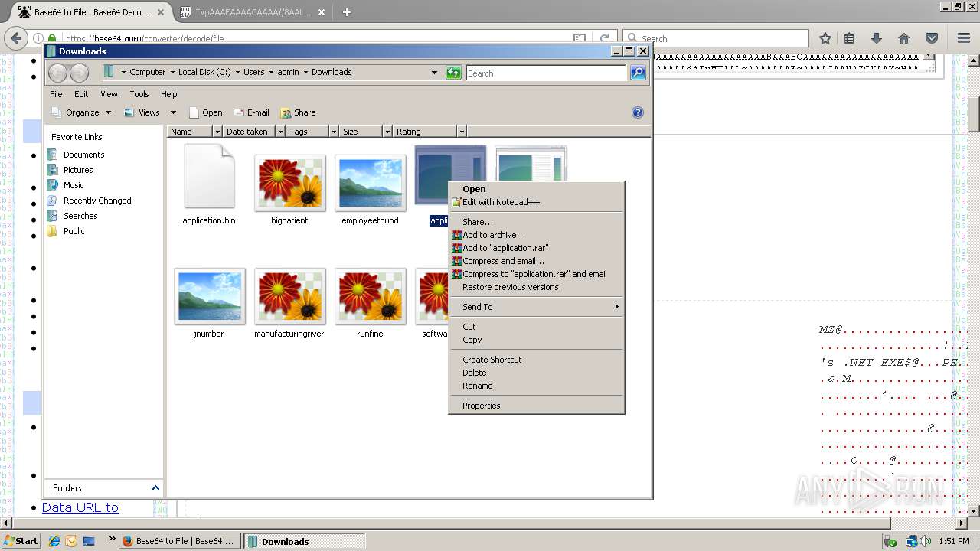Click Explorer toolbar E-mail button
The height and width of the screenshot is (551, 980).
click(251, 112)
